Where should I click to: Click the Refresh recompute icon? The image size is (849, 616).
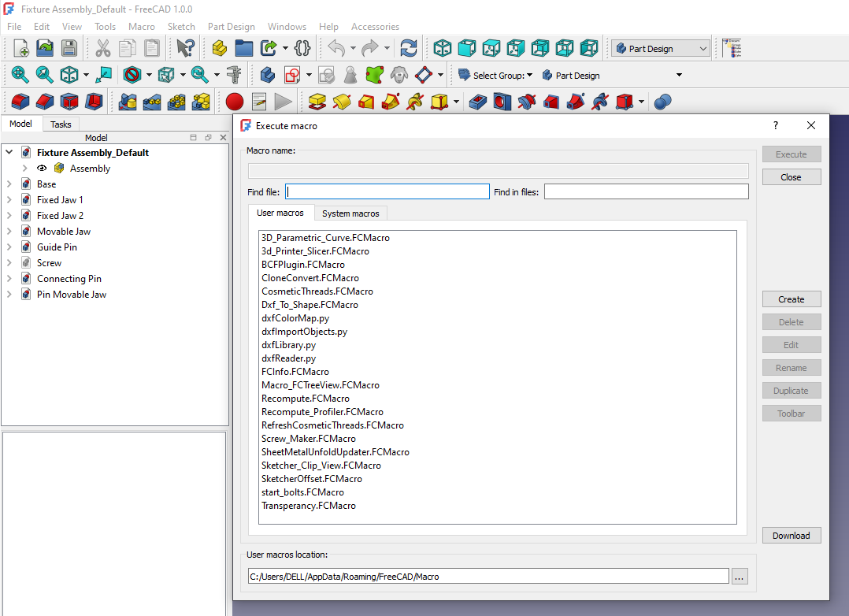(409, 48)
